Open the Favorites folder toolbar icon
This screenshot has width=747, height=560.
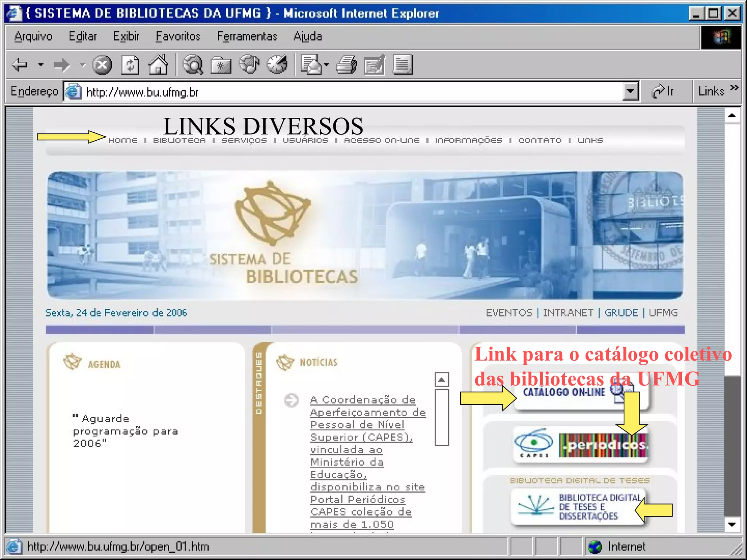tap(221, 66)
